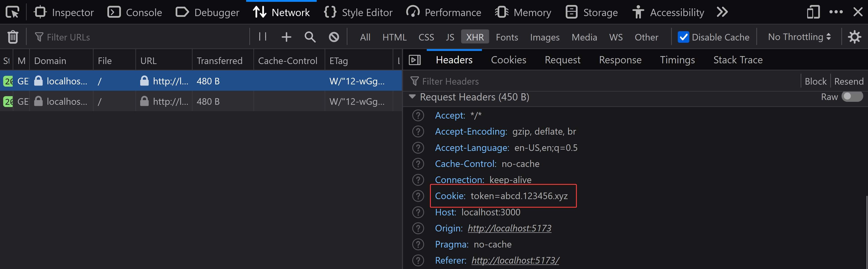
Task: Filter requests by Fonts
Action: [507, 37]
